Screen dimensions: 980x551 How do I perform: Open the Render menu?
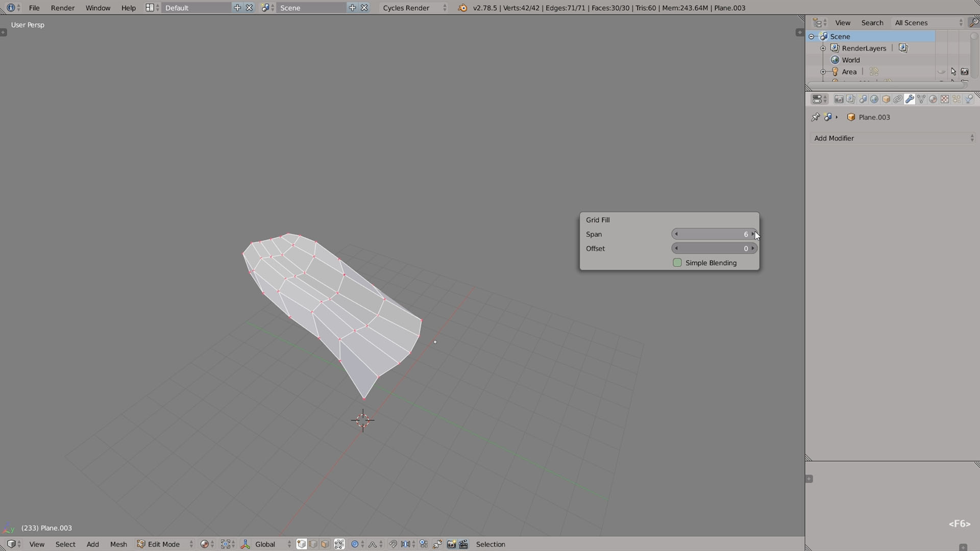click(63, 8)
